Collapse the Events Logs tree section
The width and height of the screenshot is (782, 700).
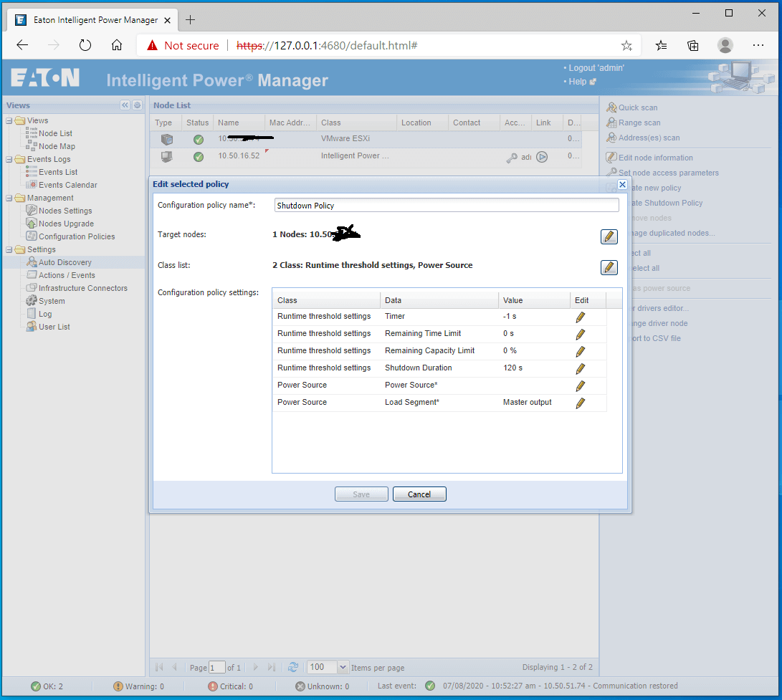point(8,158)
